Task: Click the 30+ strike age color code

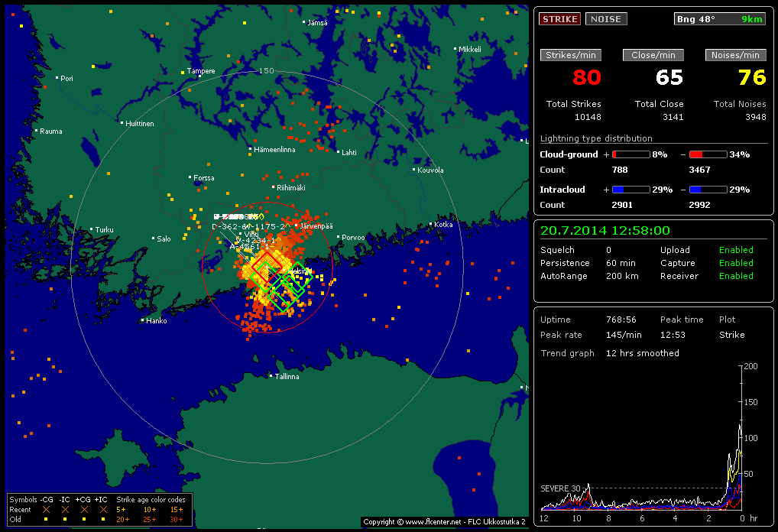Action: click(177, 520)
